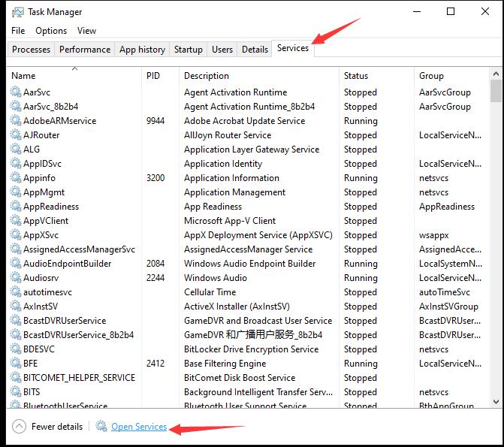Click the vertical scrollbar thumb

[x=496, y=91]
